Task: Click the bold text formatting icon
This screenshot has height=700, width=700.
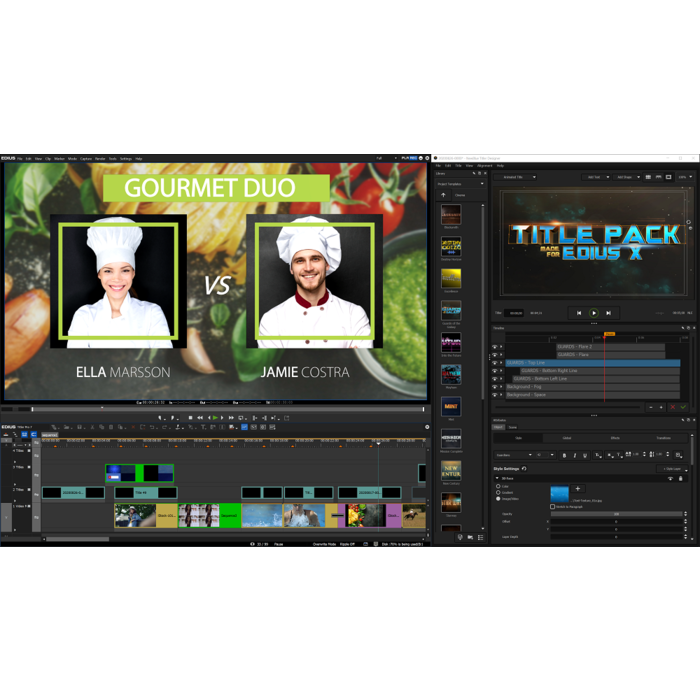Action: tap(564, 455)
